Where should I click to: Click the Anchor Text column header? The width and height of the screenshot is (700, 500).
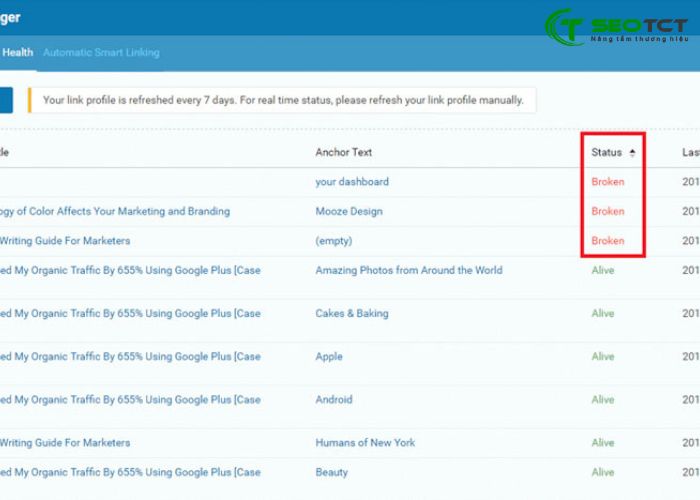[x=344, y=152]
